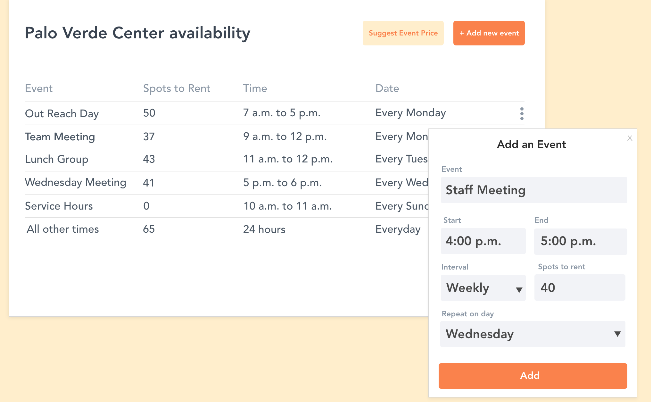Open the three-dot menu for Out Reach Day
This screenshot has height=402, width=651.
click(x=521, y=113)
